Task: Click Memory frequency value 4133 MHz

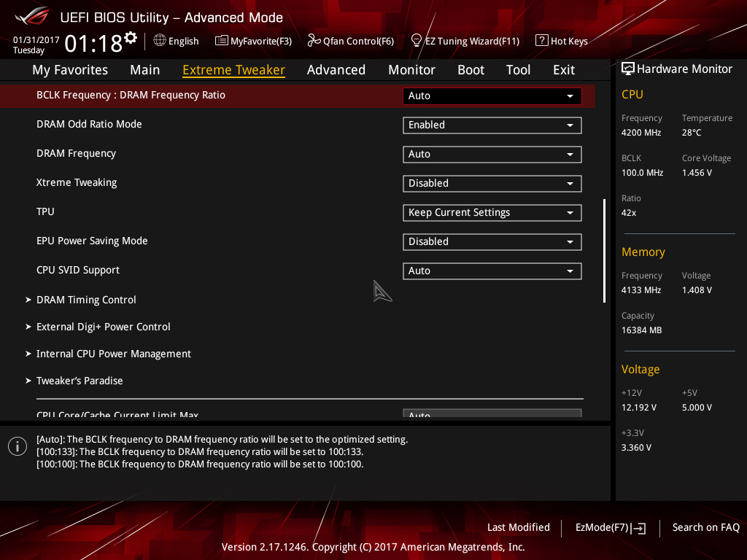Action: point(640,290)
